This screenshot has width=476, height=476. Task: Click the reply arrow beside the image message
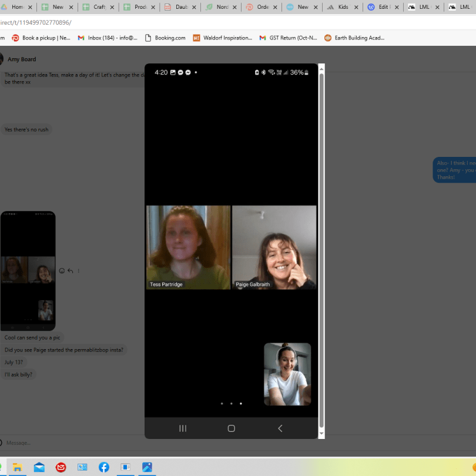tap(70, 271)
